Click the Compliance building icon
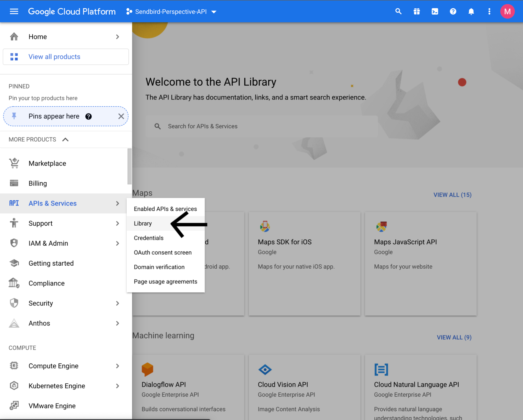This screenshot has height=420, width=523. coord(14,283)
